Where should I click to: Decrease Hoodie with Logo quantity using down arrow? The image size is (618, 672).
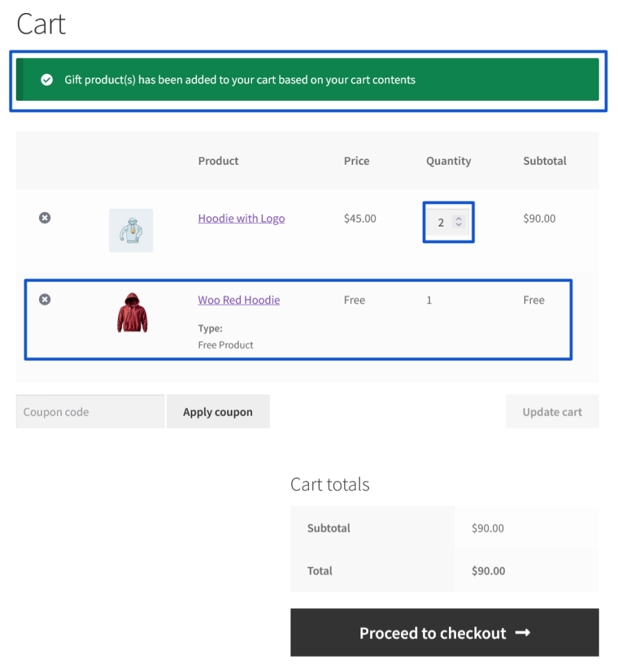tap(459, 225)
